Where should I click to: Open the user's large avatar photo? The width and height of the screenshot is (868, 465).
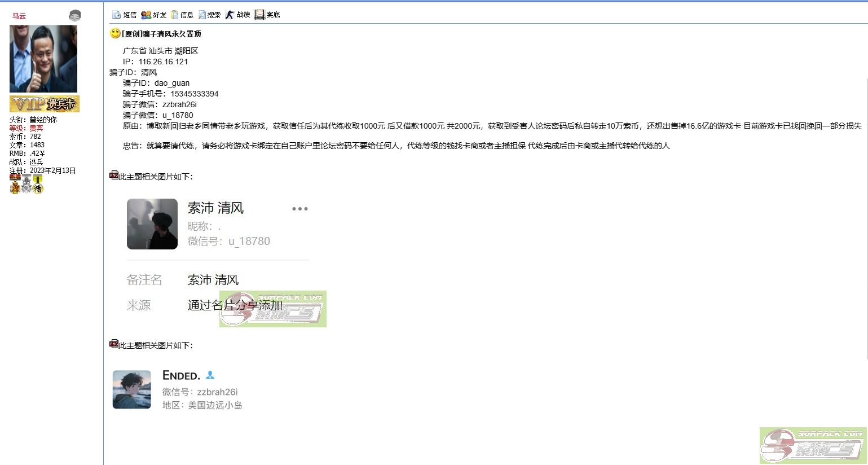[x=43, y=59]
